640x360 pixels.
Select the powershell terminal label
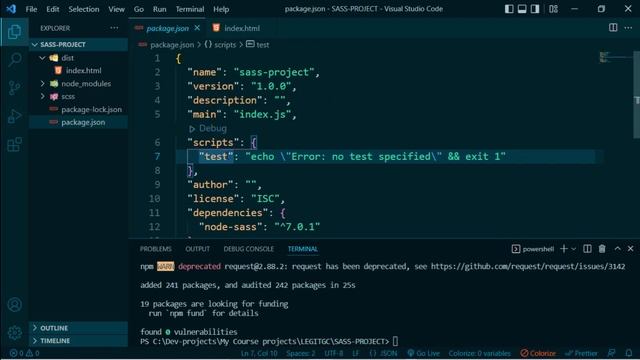click(x=533, y=249)
